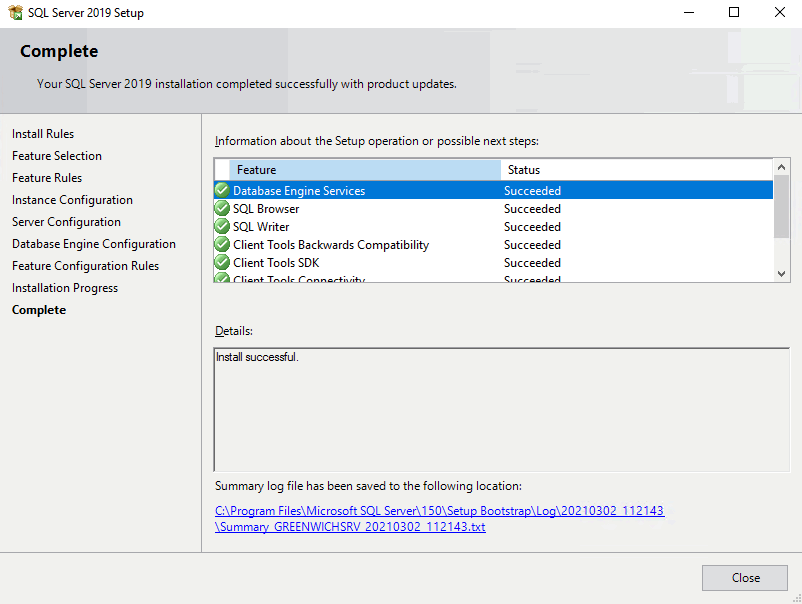
Task: Click inside the Details text box
Action: pyautogui.click(x=502, y=410)
